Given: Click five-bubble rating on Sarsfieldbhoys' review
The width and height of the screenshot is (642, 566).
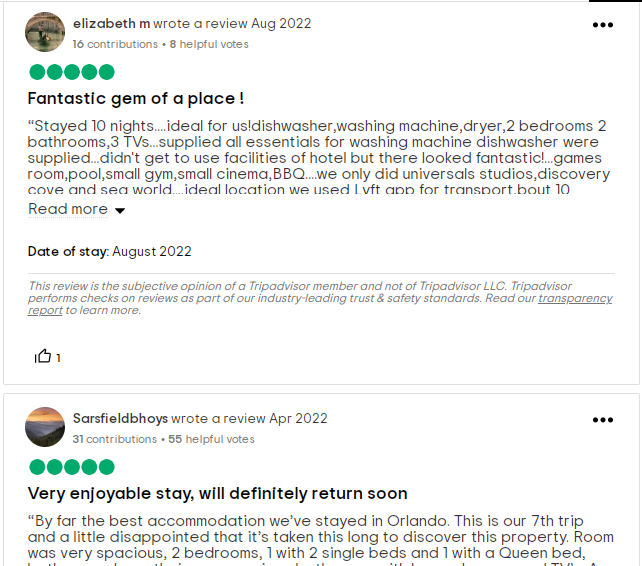Looking at the screenshot, I should click(x=71, y=467).
